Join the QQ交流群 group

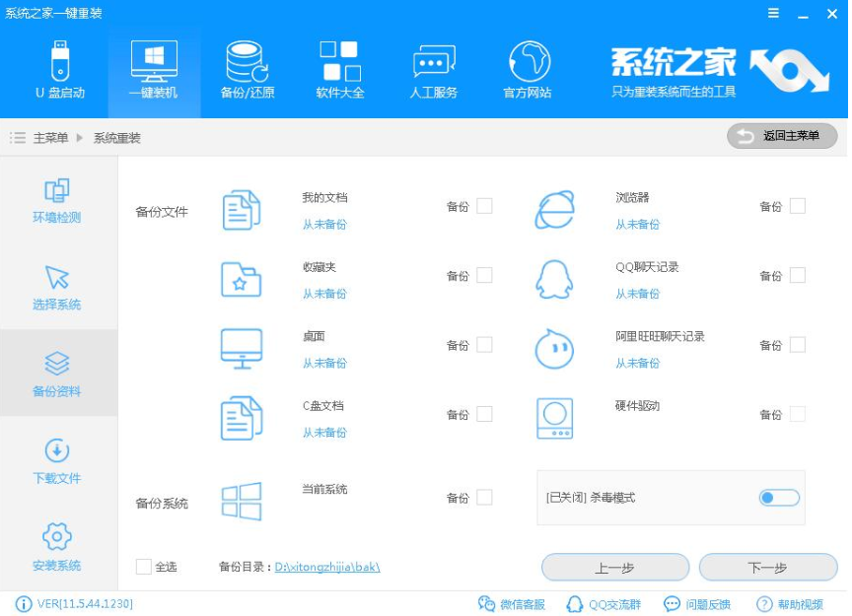[605, 604]
